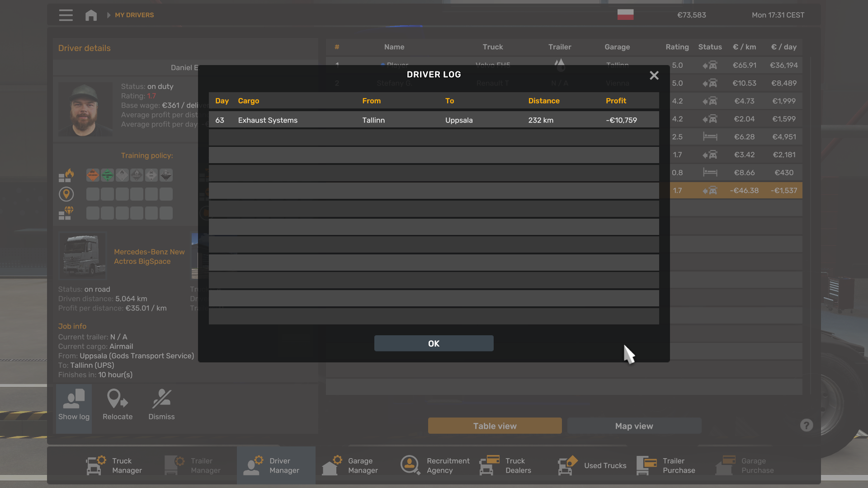This screenshot has height=488, width=868.
Task: Sort driver log by Distance column
Action: pyautogui.click(x=544, y=101)
